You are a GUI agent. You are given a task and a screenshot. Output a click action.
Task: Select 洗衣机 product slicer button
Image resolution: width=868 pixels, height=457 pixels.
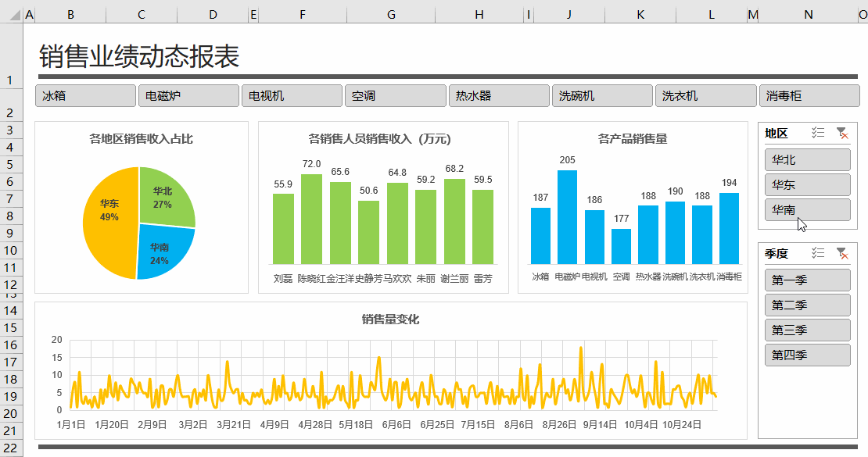706,96
